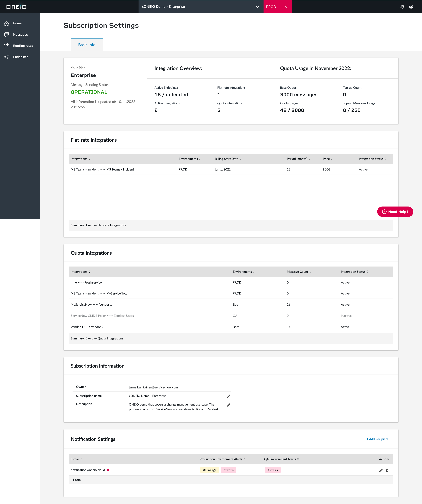The width and height of the screenshot is (422, 504).
Task: Click the Jan 1, 2021 billing date
Action: pos(223,169)
